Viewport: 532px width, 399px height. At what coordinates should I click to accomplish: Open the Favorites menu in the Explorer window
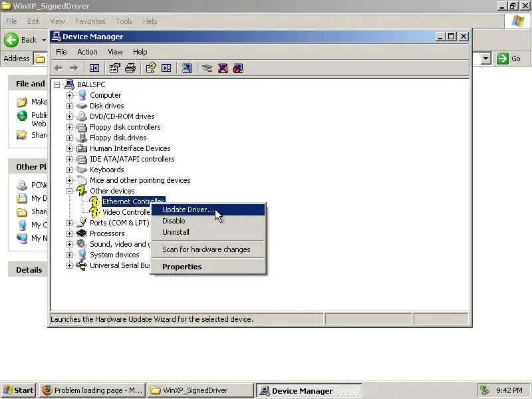(x=90, y=21)
